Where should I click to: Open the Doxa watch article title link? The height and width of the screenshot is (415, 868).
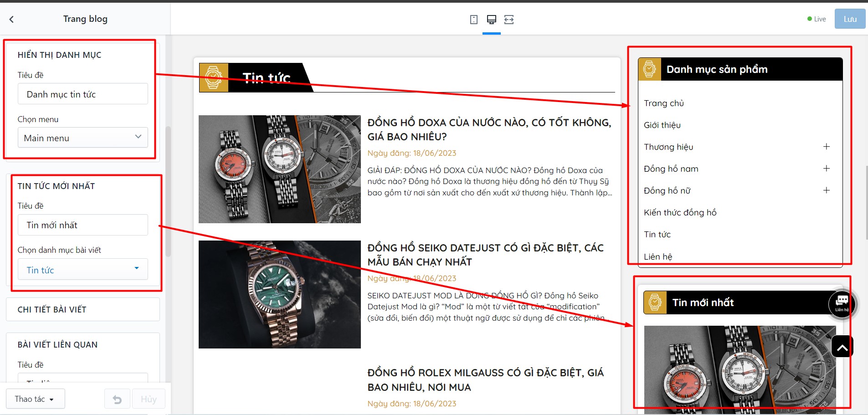489,130
